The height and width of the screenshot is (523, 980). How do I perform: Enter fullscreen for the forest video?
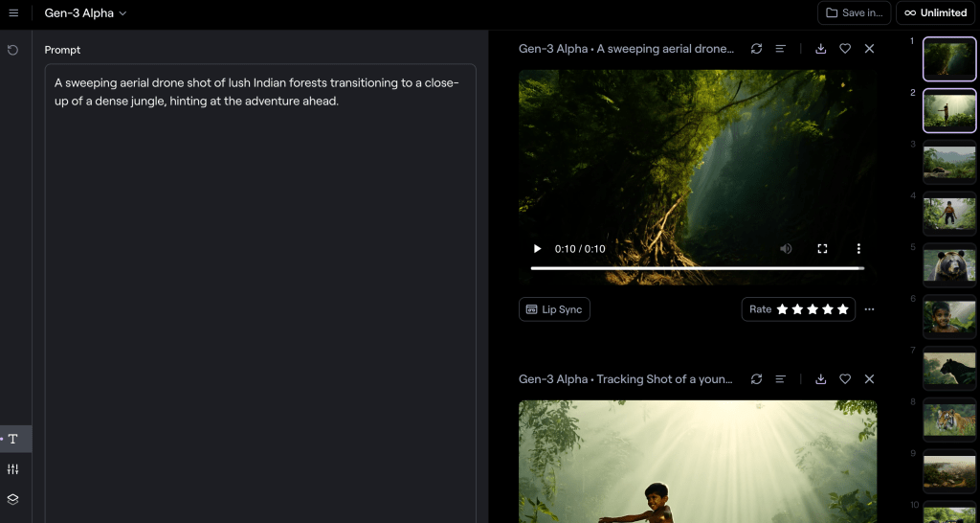822,249
